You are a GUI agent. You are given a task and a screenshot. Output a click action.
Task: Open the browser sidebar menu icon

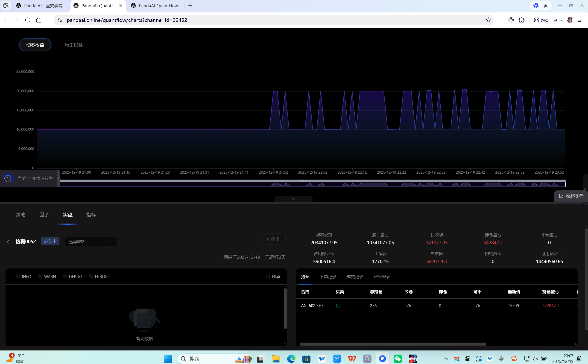pos(581,20)
